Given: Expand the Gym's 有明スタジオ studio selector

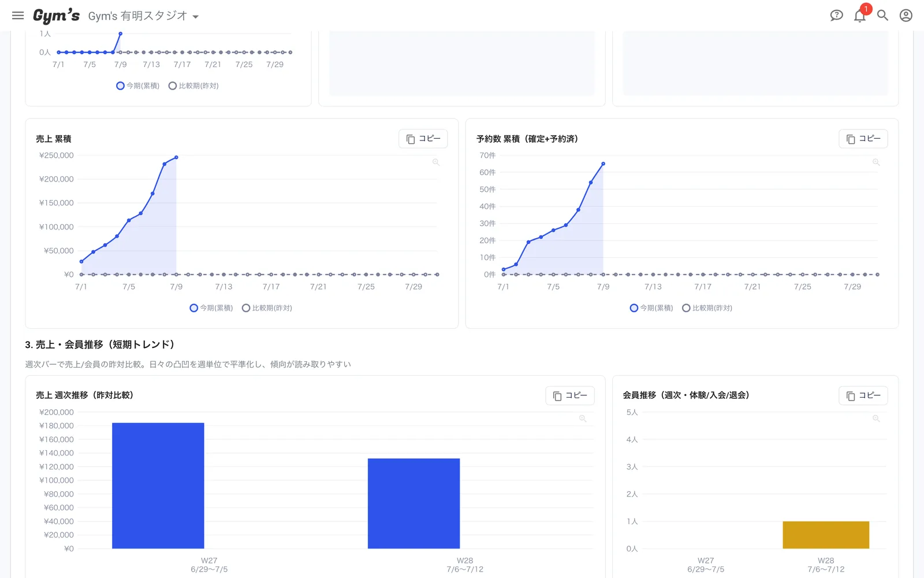Looking at the screenshot, I should tap(143, 16).
